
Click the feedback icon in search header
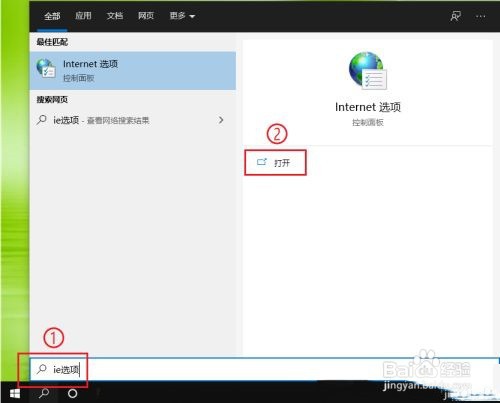click(456, 16)
